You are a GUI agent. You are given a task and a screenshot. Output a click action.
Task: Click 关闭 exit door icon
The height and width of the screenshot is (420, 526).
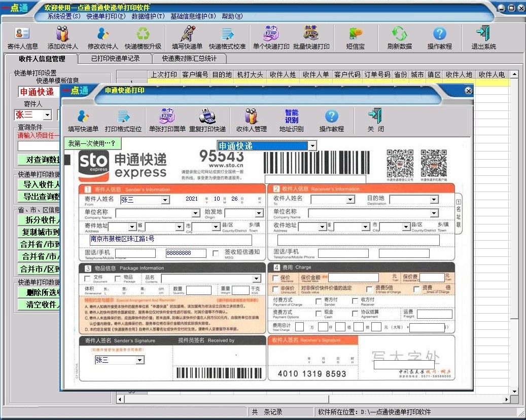[375, 121]
